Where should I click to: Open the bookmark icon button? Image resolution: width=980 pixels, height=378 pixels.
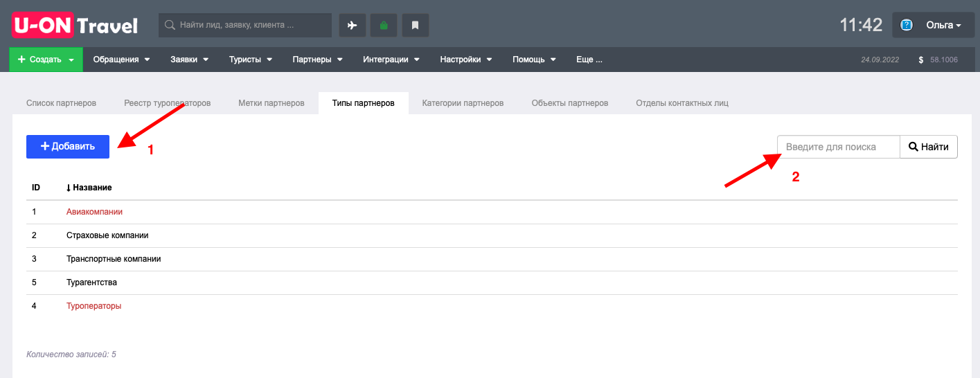coord(416,26)
